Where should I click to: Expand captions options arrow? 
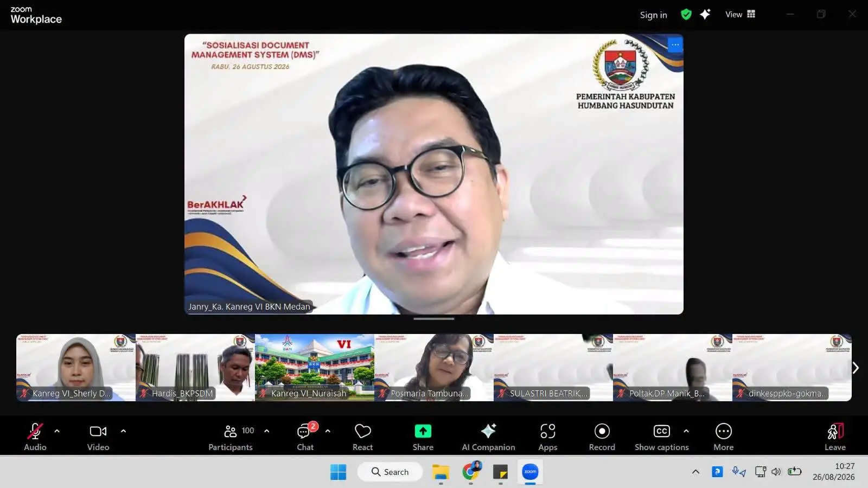(x=686, y=431)
